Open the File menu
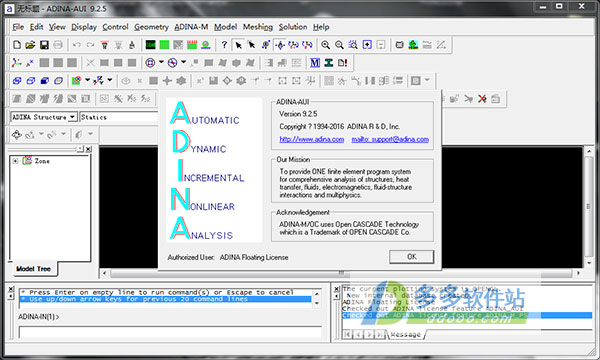 (x=18, y=27)
